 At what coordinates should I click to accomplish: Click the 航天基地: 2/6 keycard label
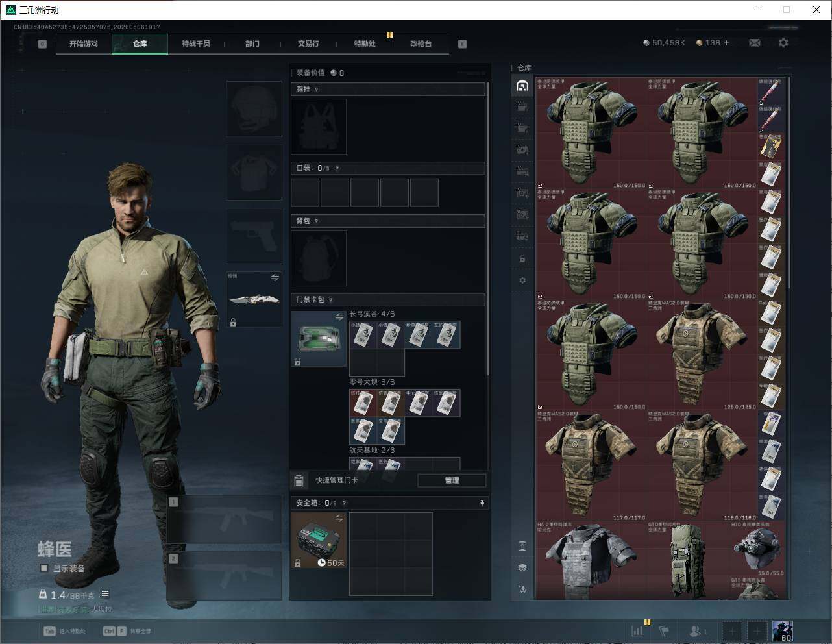(372, 451)
